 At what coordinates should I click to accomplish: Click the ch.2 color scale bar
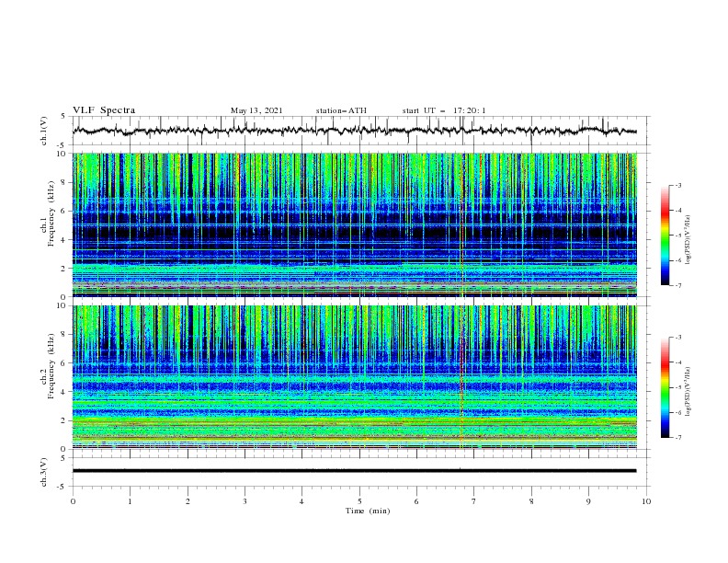tap(665, 387)
